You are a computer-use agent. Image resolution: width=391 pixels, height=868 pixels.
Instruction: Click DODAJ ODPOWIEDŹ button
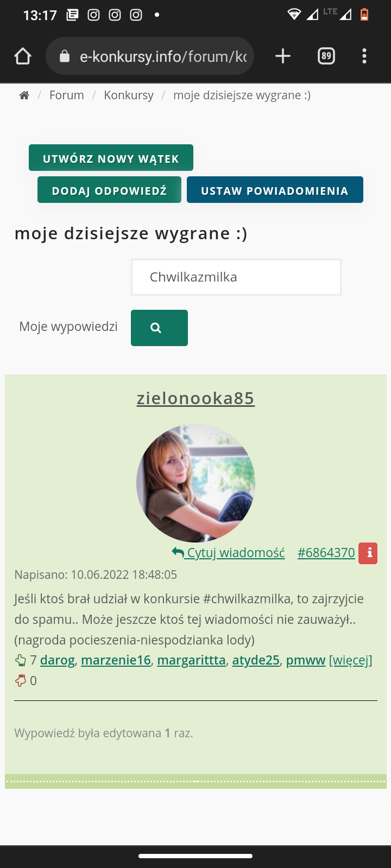pos(109,190)
